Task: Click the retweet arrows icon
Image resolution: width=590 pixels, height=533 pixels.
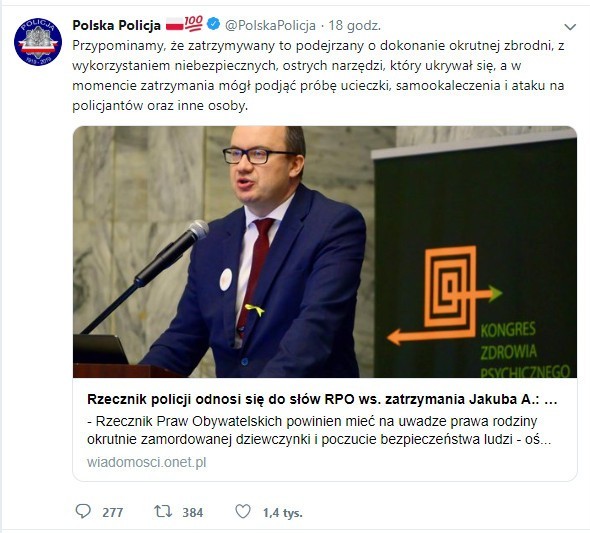Action: (x=163, y=512)
